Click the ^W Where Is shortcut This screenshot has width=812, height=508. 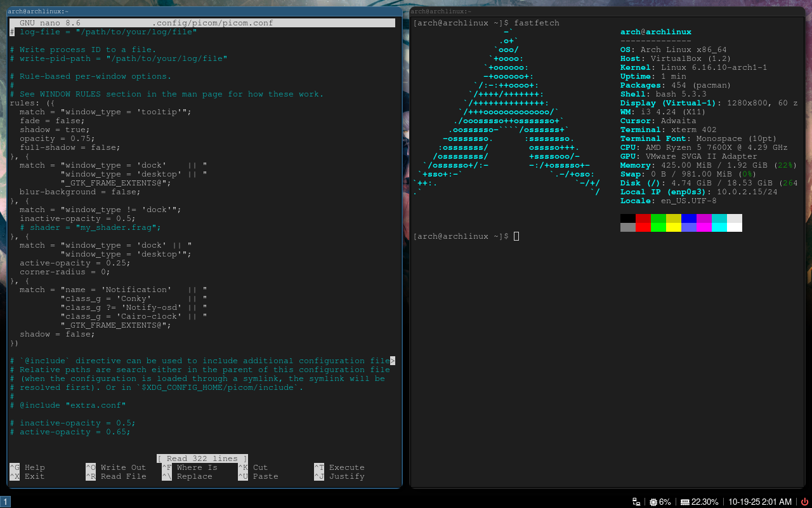pos(189,467)
